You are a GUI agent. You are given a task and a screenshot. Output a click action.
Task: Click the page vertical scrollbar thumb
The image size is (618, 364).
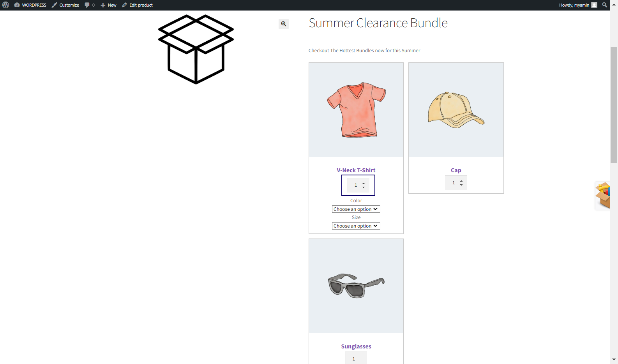[x=614, y=105]
